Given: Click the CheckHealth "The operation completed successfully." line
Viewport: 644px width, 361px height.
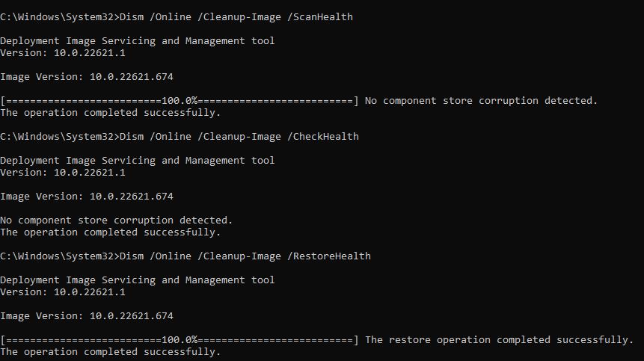Looking at the screenshot, I should point(110,232).
